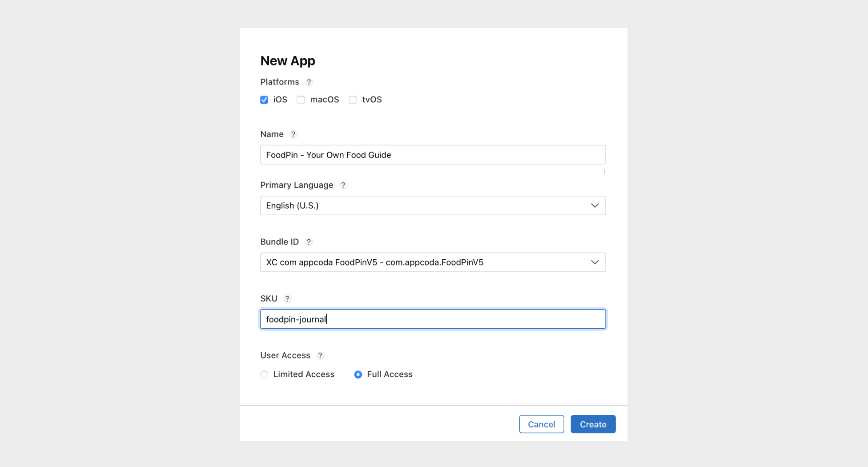
Task: Enable the macOS platform checkbox
Action: [301, 100]
